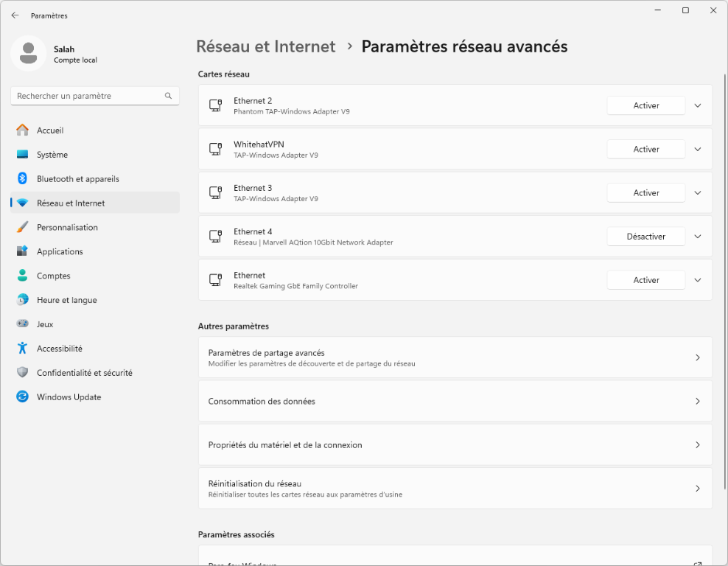Image resolution: width=728 pixels, height=566 pixels.
Task: Click the Realtek Ethernet adapter icon
Action: 215,280
